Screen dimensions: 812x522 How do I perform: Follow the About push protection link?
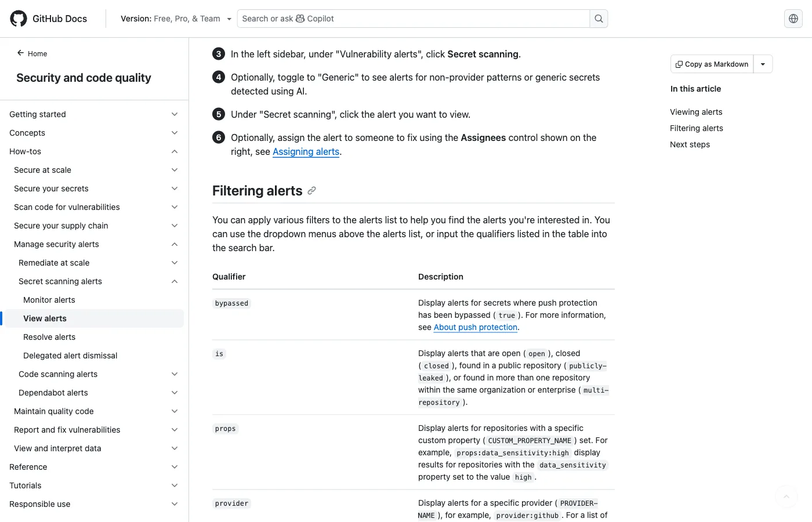pos(476,327)
